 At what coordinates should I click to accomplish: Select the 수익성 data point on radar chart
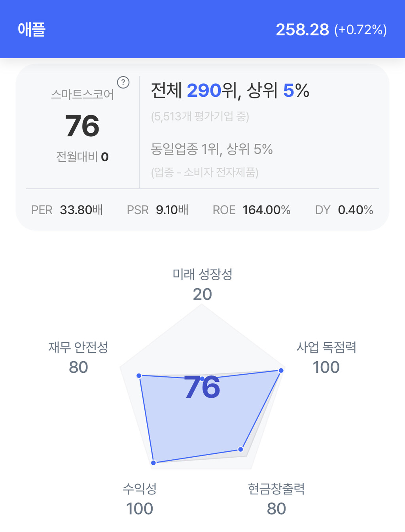pos(154,462)
